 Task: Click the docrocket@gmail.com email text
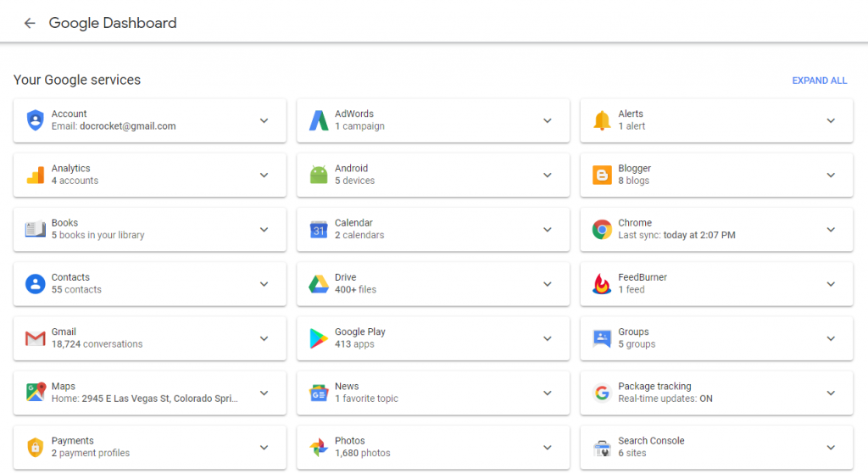127,126
